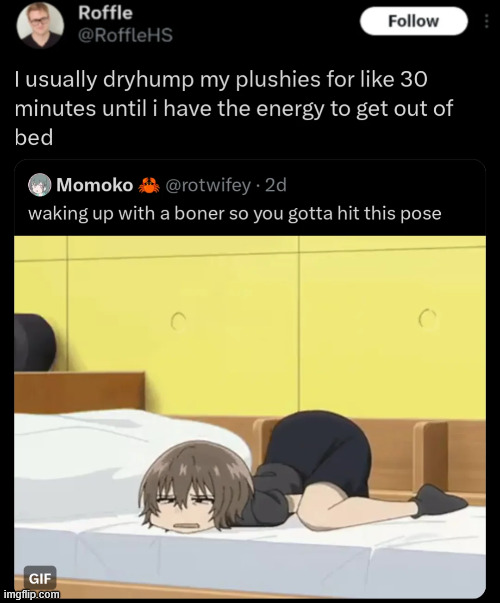Open the 2d timestamp of quoted tweet
Viewport: 500px width, 603px height.
276,185
